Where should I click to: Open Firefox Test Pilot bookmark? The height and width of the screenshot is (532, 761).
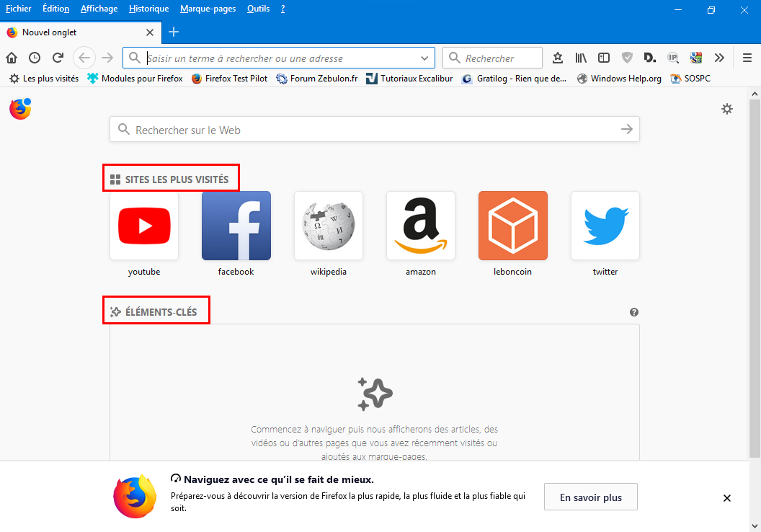229,79
